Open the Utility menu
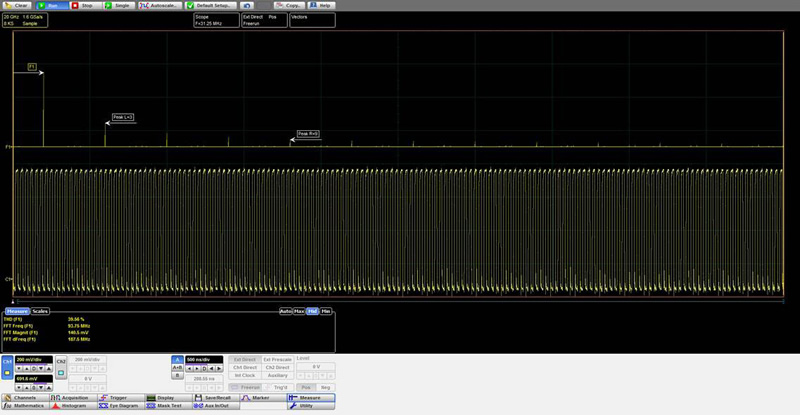This screenshot has height=415, width=800. (x=311, y=406)
